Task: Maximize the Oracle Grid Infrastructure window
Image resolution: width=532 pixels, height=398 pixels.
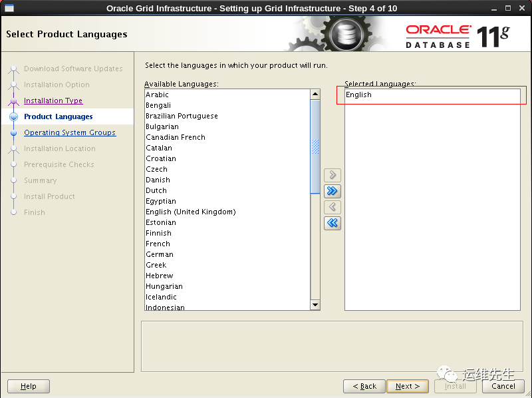Action: 508,8
